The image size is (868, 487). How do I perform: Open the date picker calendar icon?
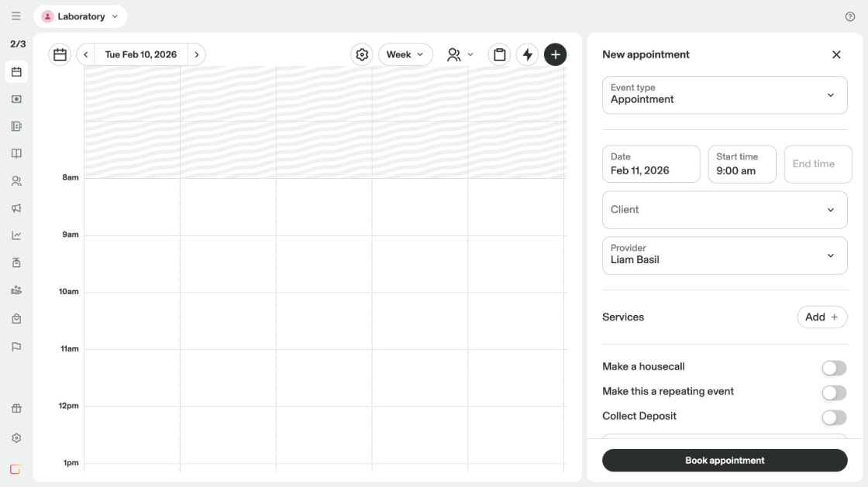pyautogui.click(x=60, y=55)
